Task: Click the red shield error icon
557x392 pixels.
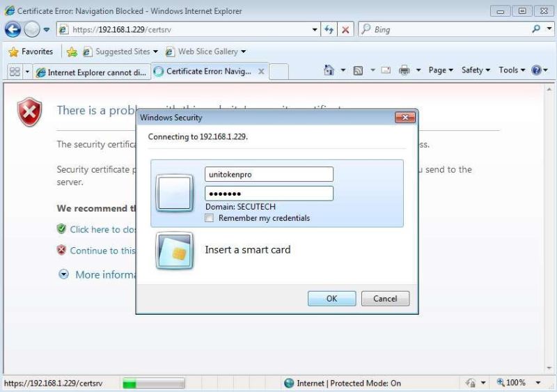Action: (x=29, y=112)
